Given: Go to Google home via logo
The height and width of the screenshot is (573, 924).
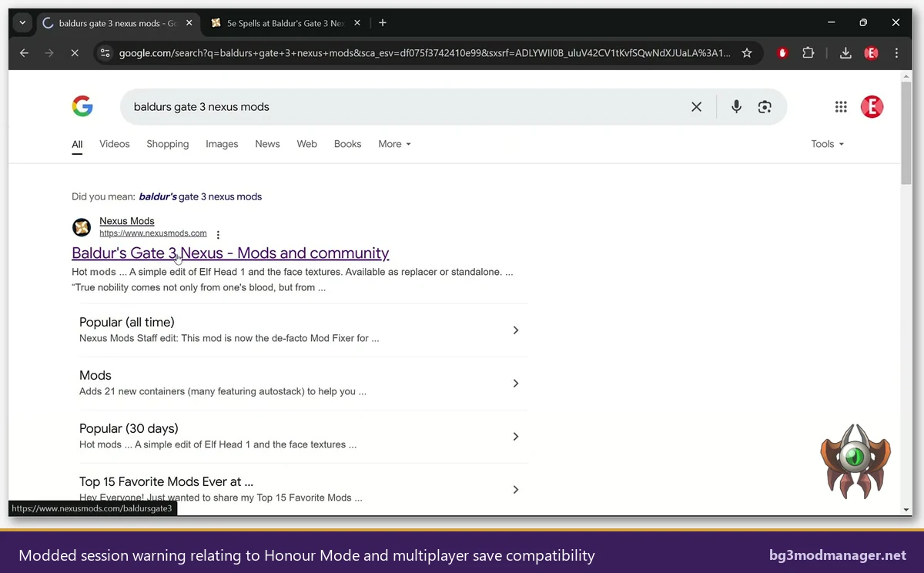Looking at the screenshot, I should click(82, 106).
